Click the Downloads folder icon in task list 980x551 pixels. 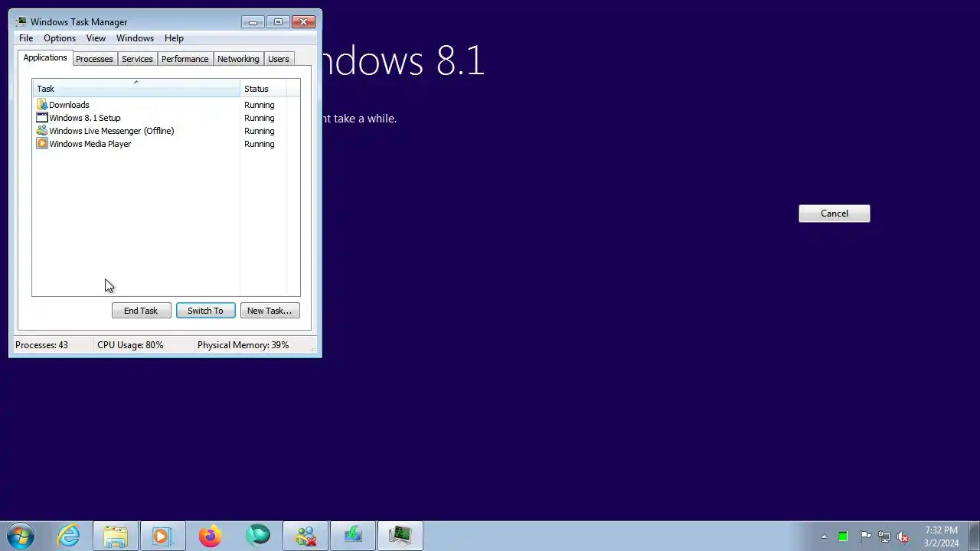tap(42, 105)
